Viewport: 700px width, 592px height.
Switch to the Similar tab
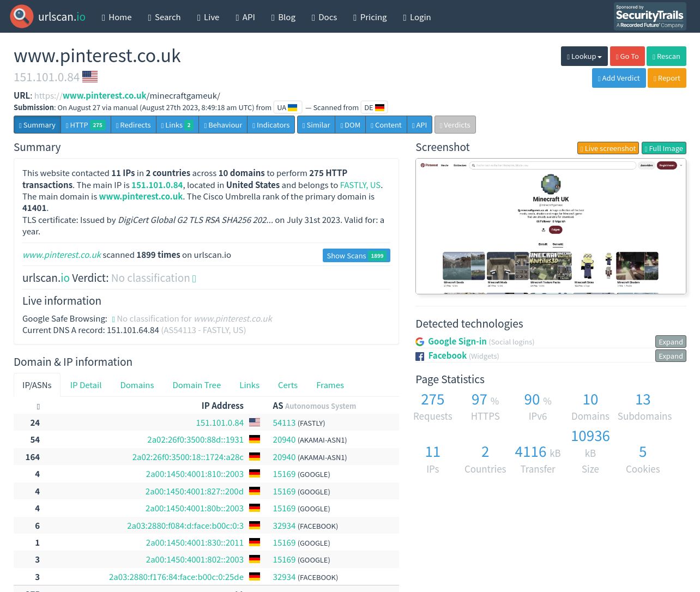pos(316,125)
